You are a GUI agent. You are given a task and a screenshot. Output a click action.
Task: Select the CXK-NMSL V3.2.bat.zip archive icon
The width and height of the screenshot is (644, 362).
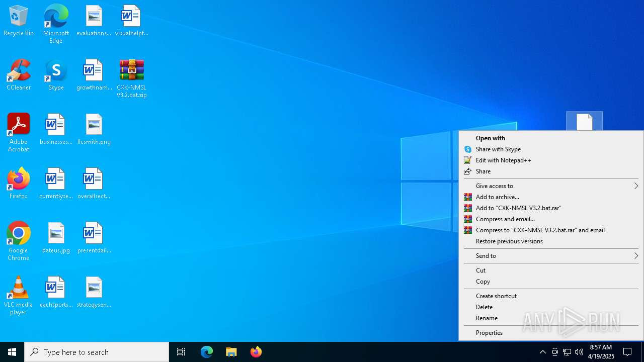tap(131, 79)
